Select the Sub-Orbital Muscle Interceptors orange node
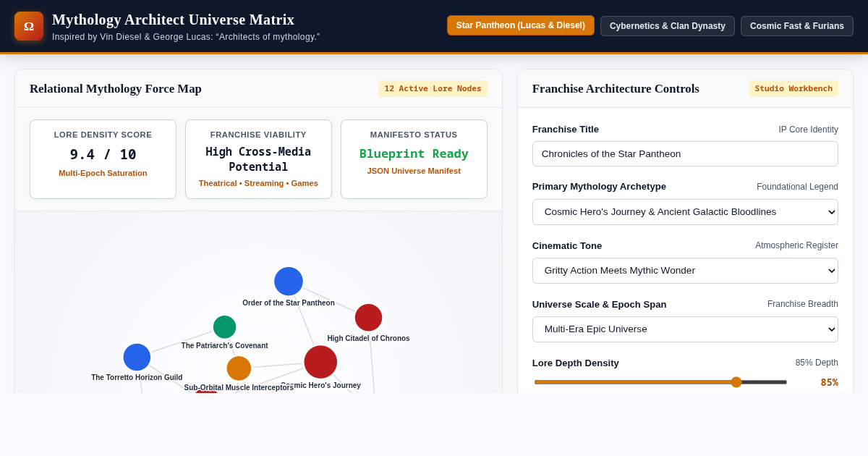868x456 pixels. pos(239,368)
